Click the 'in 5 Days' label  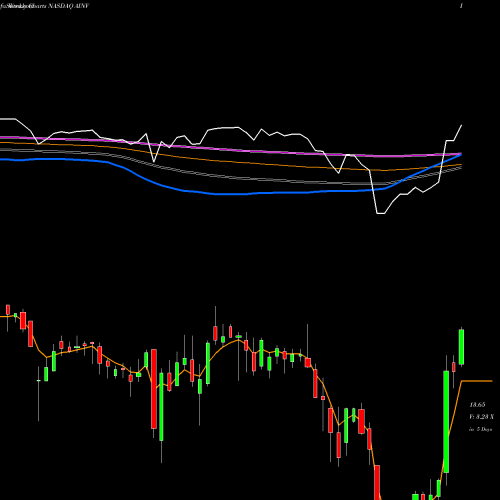[x=481, y=429]
